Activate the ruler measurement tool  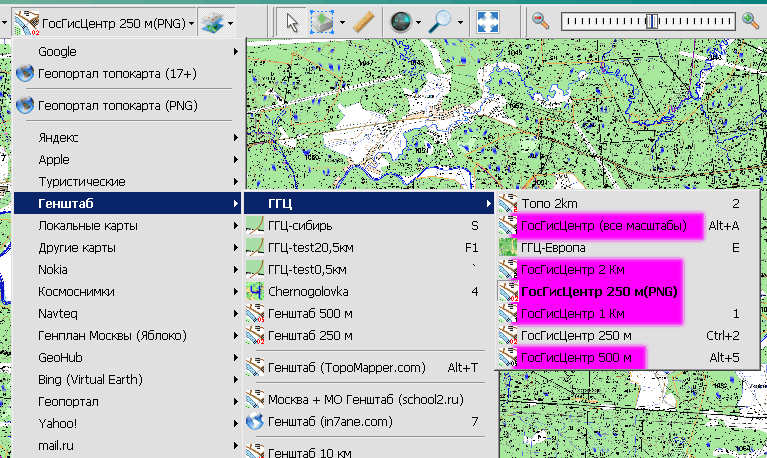point(363,23)
